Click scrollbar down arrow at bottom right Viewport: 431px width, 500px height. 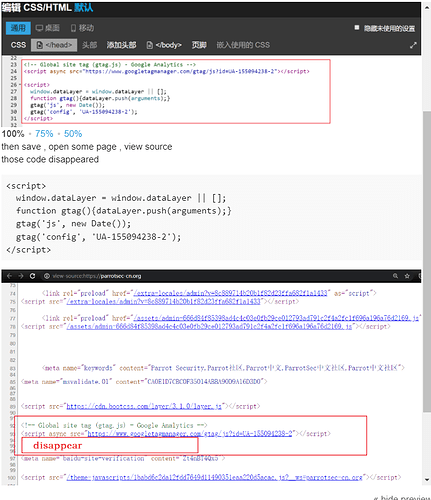427,480
